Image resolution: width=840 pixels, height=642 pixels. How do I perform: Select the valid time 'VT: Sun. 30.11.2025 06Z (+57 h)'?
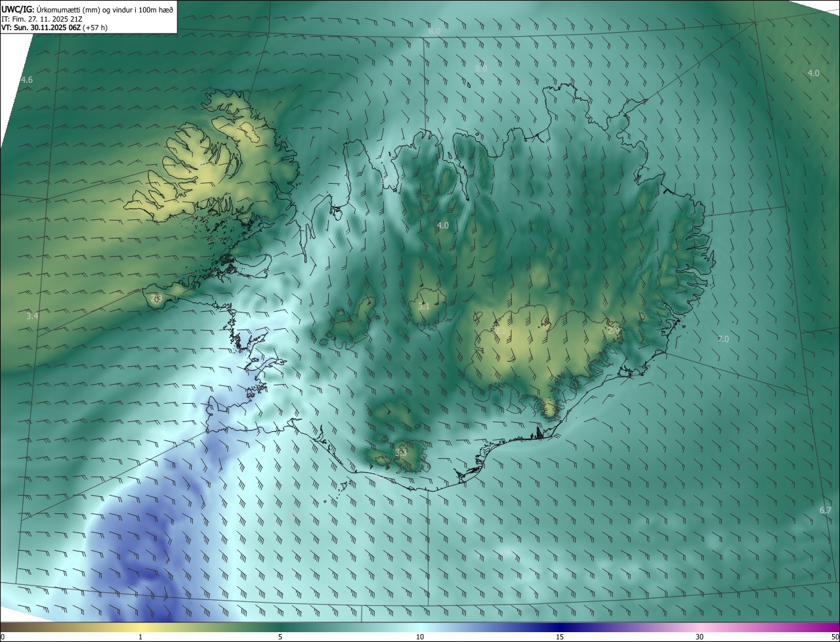(54, 28)
